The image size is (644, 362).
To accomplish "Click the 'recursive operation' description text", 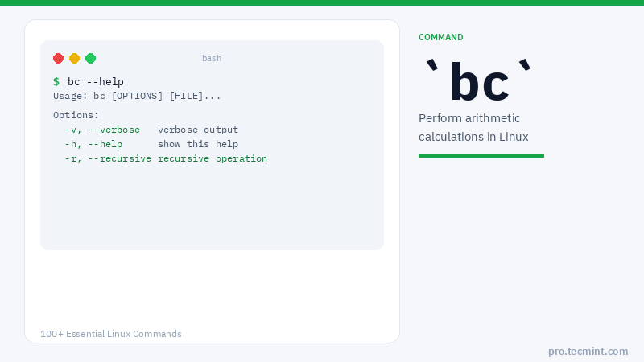I will [213, 158].
